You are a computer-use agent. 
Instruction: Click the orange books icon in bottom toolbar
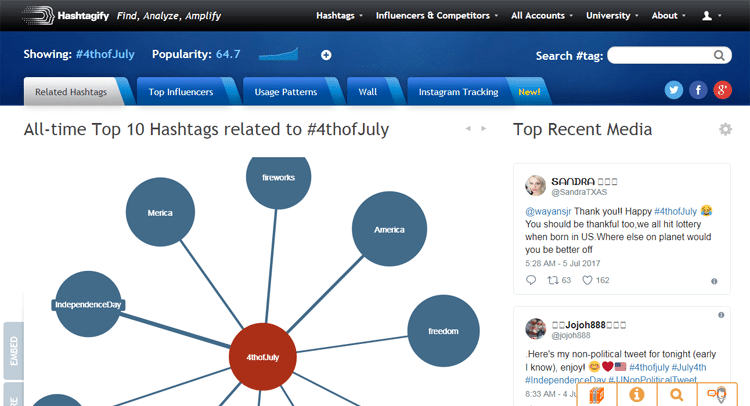(596, 395)
